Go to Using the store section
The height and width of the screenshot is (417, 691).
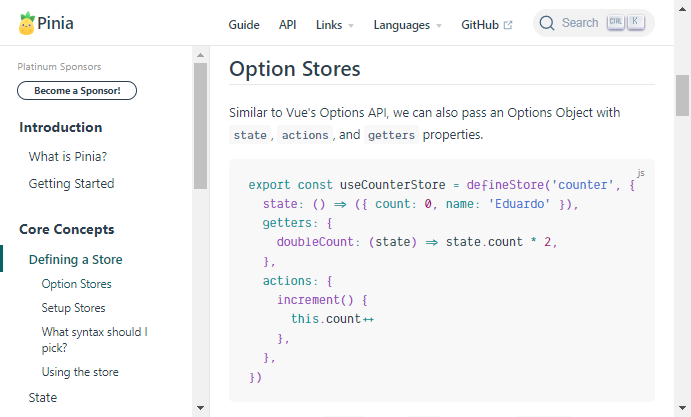[x=80, y=372]
